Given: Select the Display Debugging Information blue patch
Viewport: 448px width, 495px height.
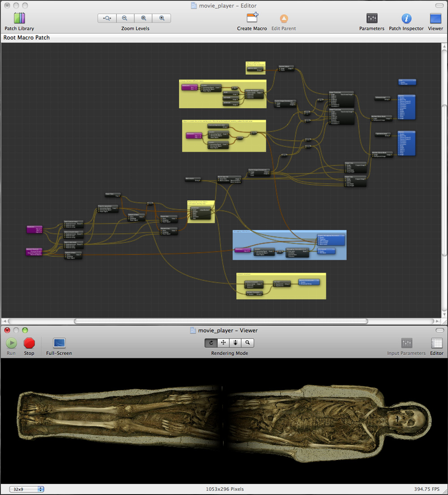Looking at the screenshot, I should [x=331, y=239].
